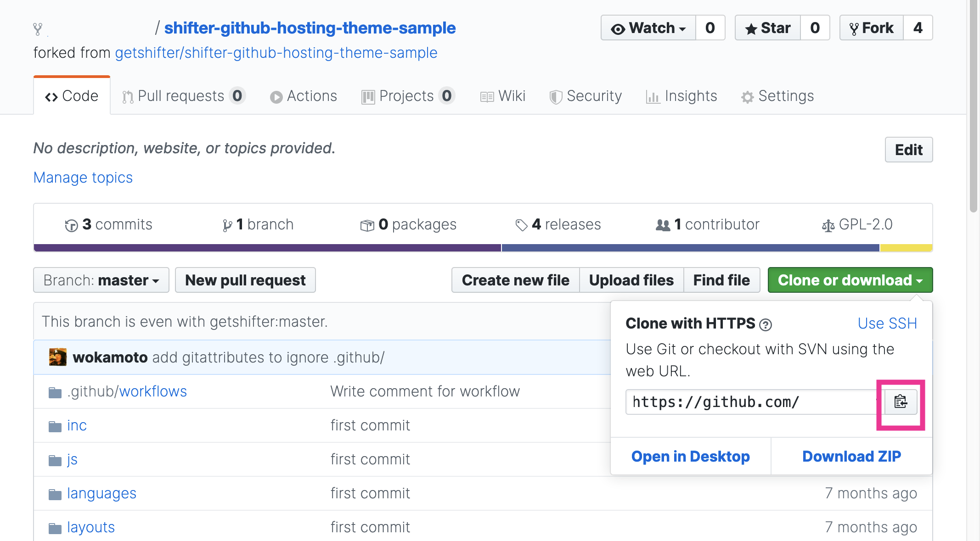The width and height of the screenshot is (980, 541).
Task: View the 3 commits history
Action: pyautogui.click(x=108, y=224)
